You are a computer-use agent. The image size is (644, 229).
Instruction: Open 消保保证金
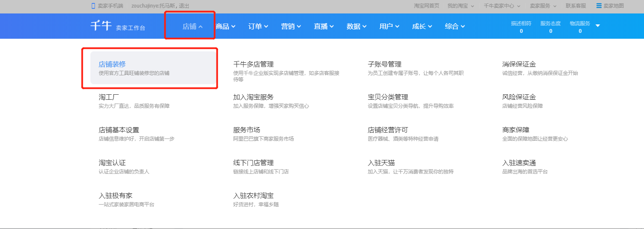click(x=519, y=64)
